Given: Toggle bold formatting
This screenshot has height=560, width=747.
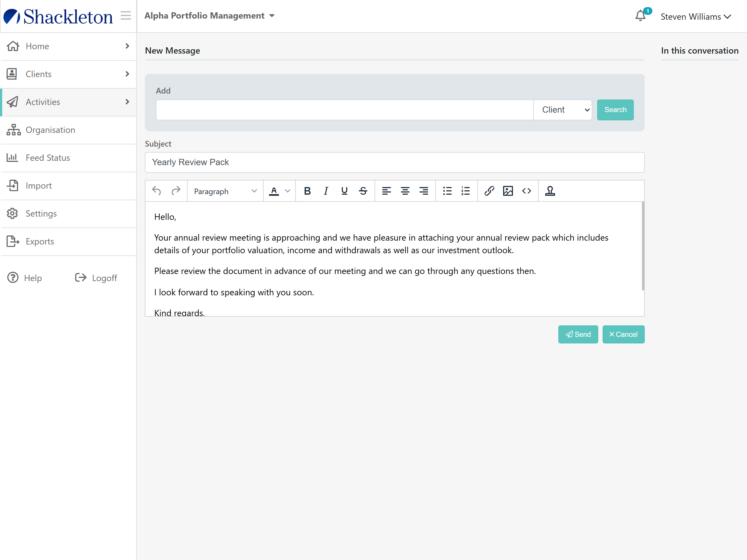Looking at the screenshot, I should (307, 191).
